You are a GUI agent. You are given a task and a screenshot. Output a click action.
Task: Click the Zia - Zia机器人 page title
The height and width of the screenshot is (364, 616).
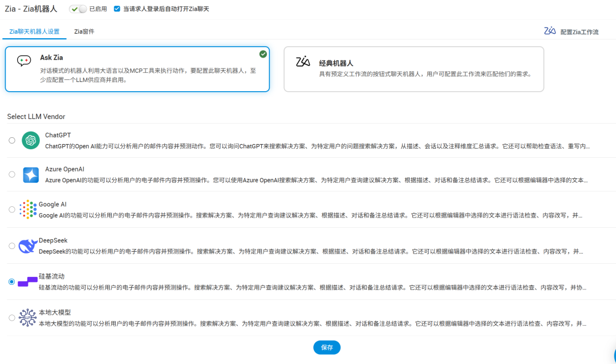point(31,9)
